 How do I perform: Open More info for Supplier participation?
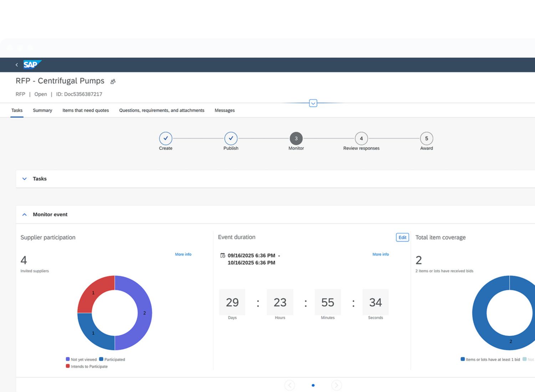[x=183, y=254]
